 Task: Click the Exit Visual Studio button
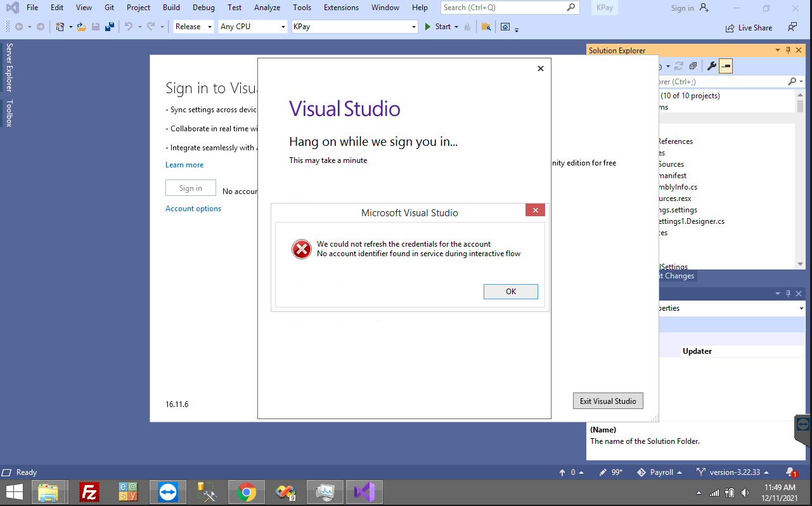pos(608,401)
